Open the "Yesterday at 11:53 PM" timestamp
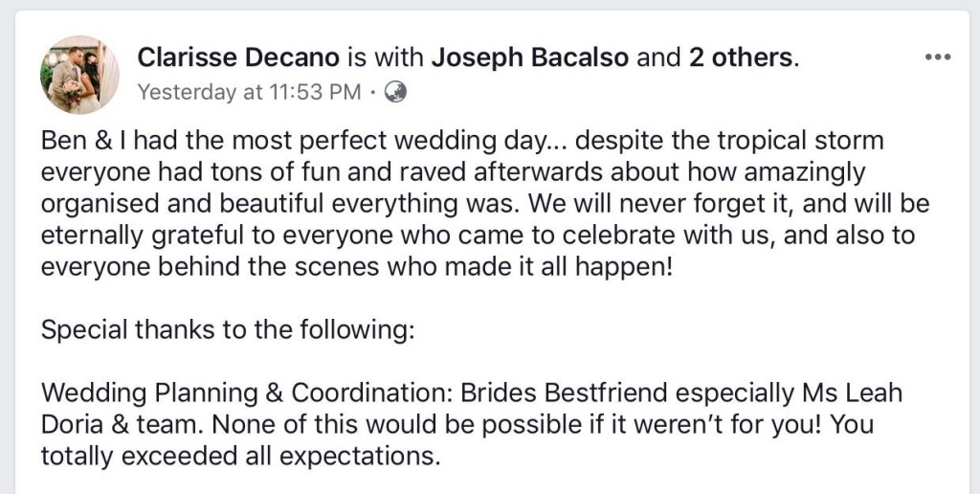Image resolution: width=980 pixels, height=494 pixels. 250,92
